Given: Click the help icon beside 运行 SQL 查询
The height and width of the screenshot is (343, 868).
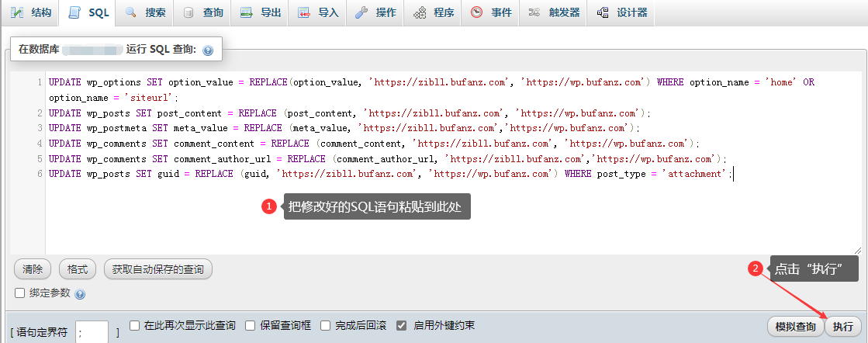Looking at the screenshot, I should tap(207, 50).
